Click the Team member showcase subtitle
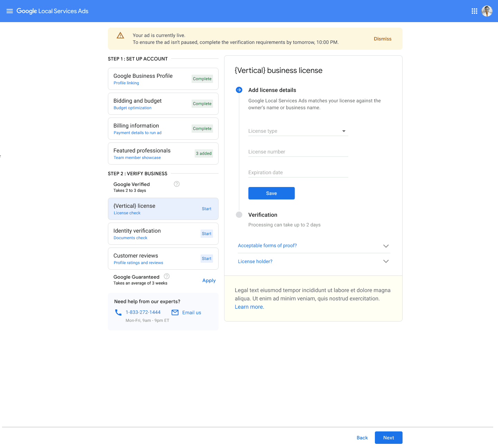 (137, 158)
